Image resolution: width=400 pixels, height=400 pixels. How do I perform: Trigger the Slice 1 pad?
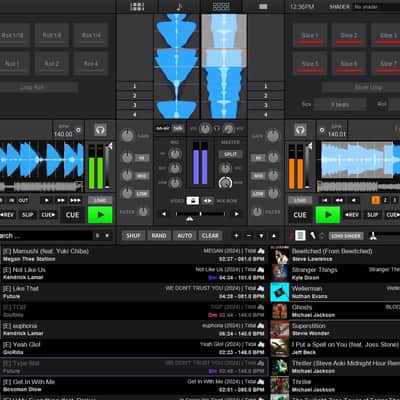pyautogui.click(x=310, y=35)
